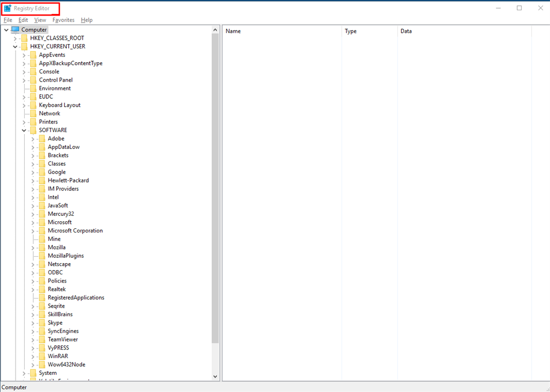Select the MozillaPlugins key
The height and width of the screenshot is (392, 550).
pos(66,256)
